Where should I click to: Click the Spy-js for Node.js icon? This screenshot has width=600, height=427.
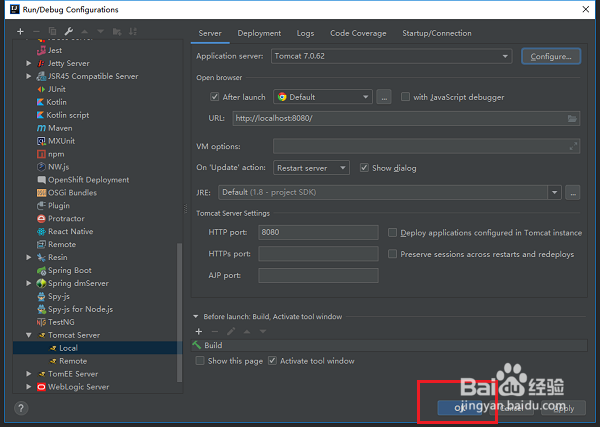41,309
